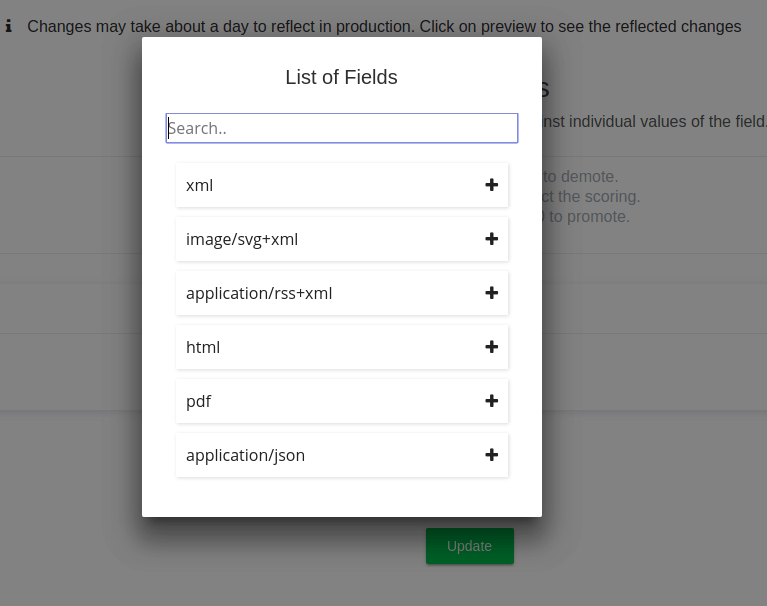
Task: Click the List of Fields heading
Action: tap(341, 77)
